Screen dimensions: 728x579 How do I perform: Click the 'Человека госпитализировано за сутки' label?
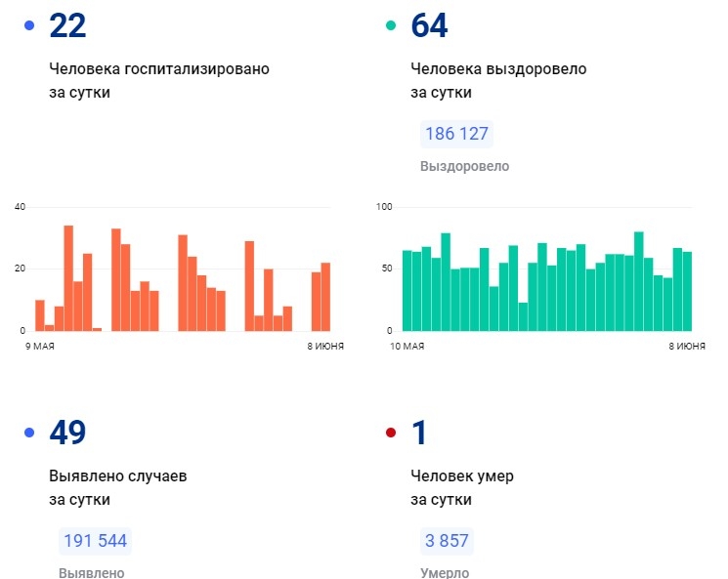[158, 81]
